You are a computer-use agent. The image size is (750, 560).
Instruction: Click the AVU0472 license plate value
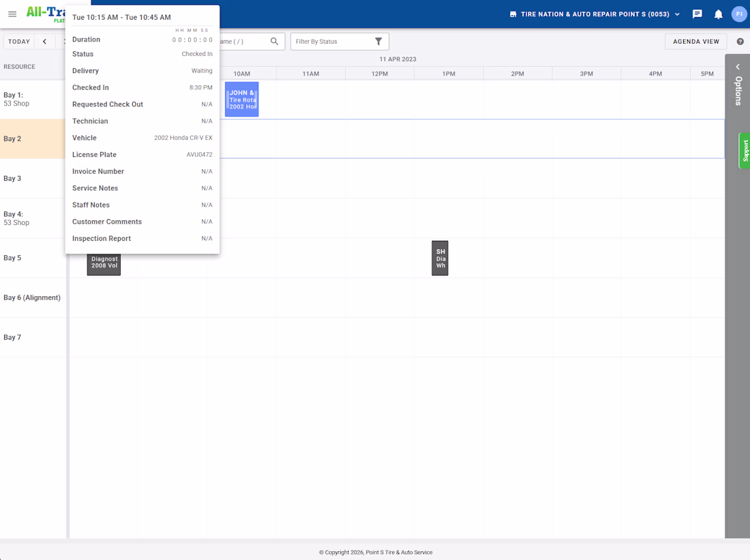coord(200,155)
